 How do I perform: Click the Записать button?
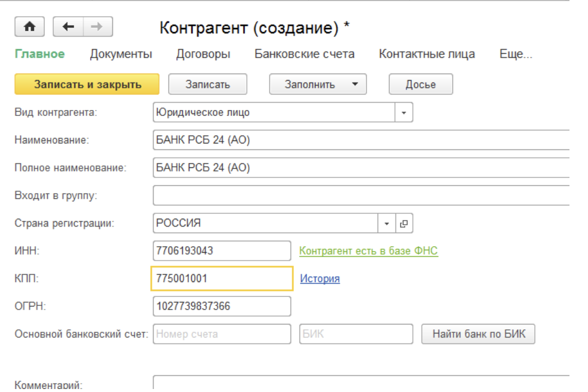coord(207,85)
